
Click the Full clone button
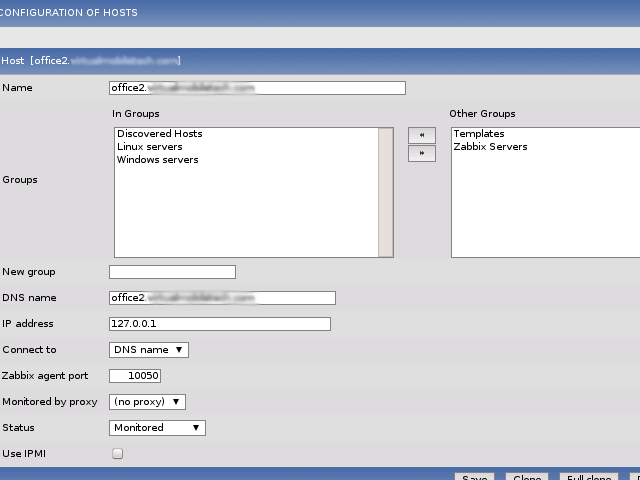tap(589, 477)
